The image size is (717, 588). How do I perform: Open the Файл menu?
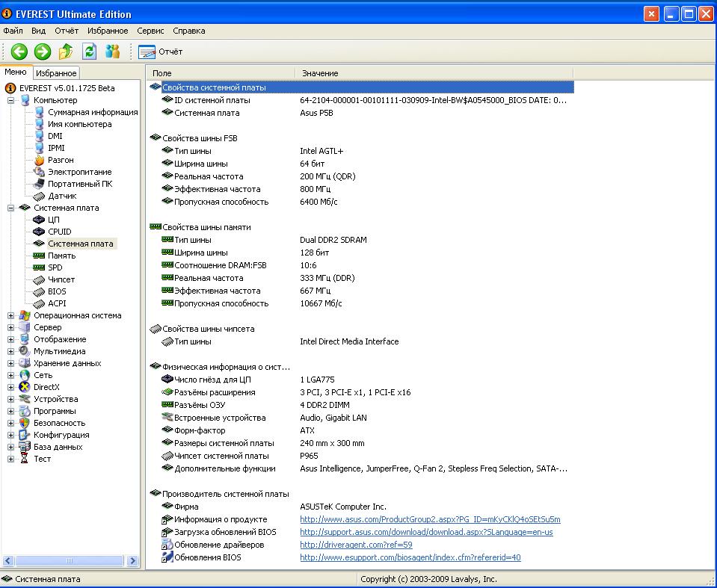13,31
